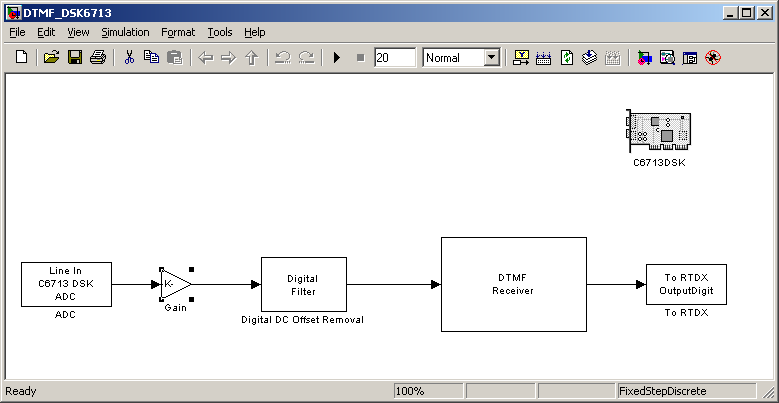779x403 pixels.
Task: Open the Library Browser icon
Action: pos(644,58)
